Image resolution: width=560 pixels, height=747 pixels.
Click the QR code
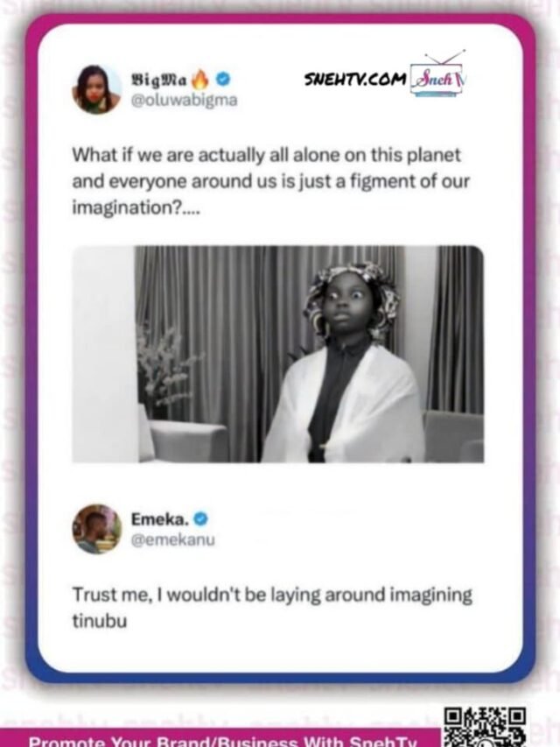click(485, 727)
